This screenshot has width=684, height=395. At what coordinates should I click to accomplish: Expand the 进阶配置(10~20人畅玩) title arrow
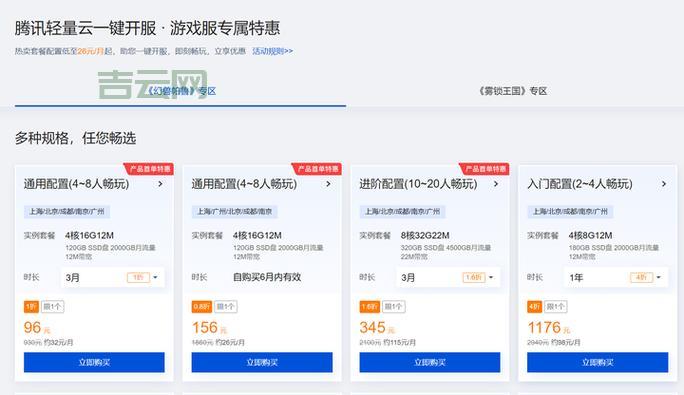[496, 184]
